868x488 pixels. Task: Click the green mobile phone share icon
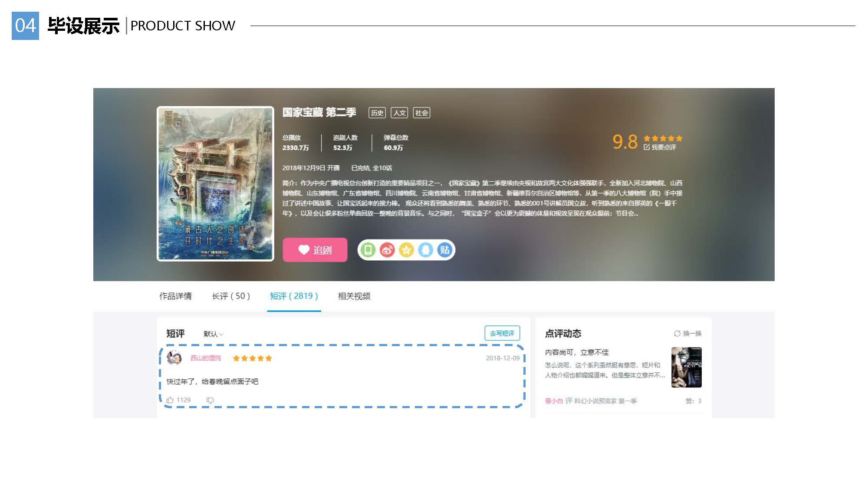[368, 250]
